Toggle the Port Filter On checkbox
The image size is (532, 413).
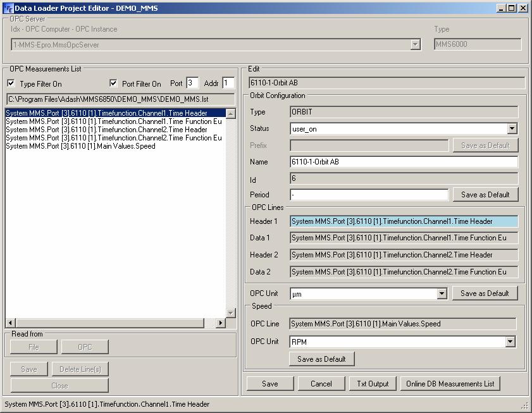click(x=113, y=83)
